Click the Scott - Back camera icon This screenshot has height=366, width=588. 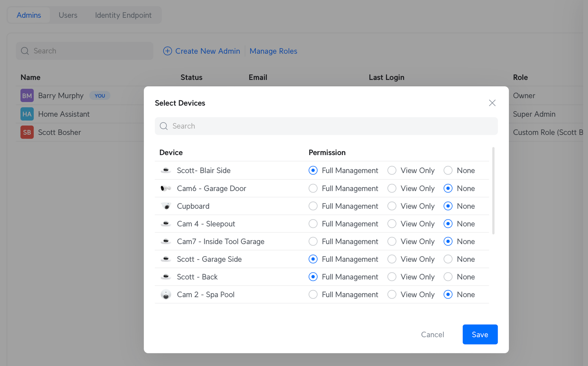[x=166, y=277]
